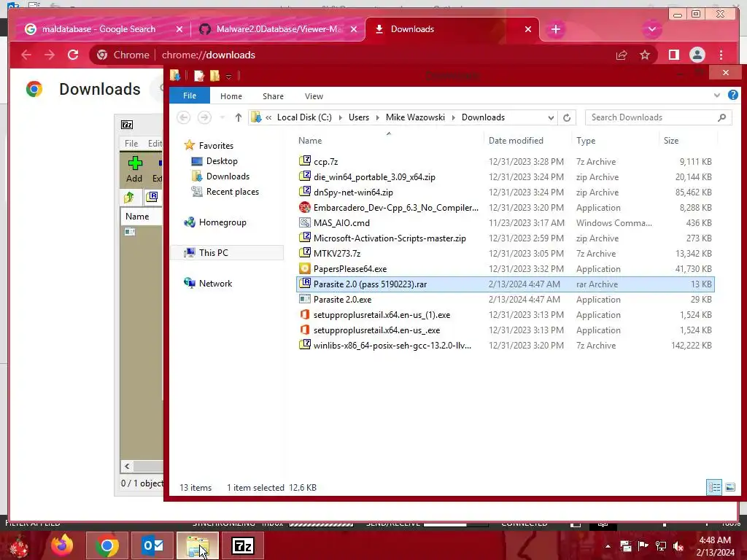This screenshot has width=747, height=560.
Task: Open the Explorer File tab
Action: tap(190, 96)
